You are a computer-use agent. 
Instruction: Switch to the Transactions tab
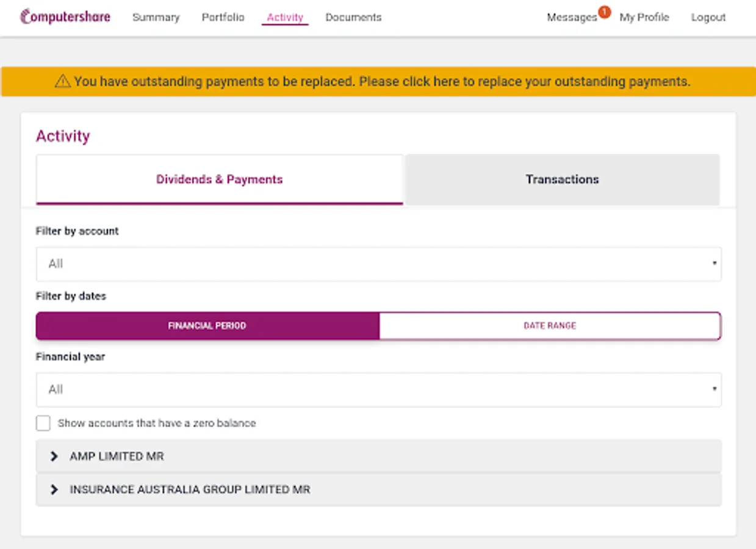click(x=562, y=179)
